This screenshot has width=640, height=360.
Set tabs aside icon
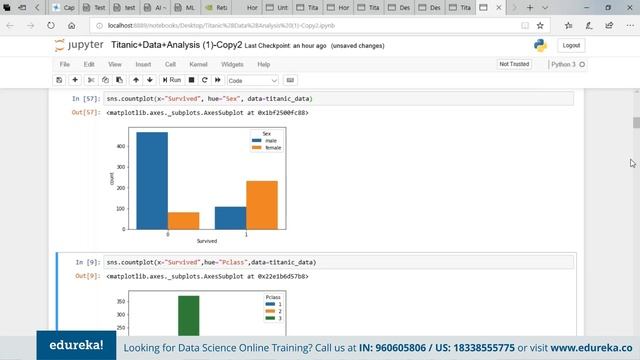[x=22, y=8]
